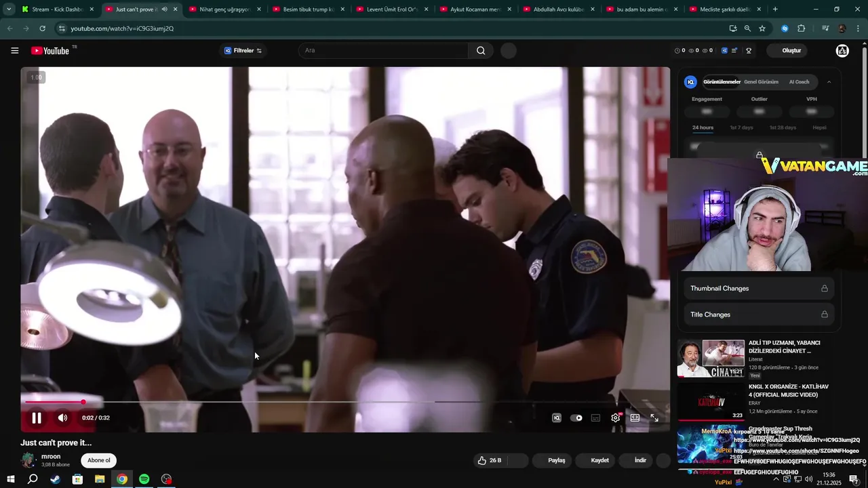Screen dimensions: 868x488
Task: Open the YouTube account avatar menu
Action: click(842, 51)
